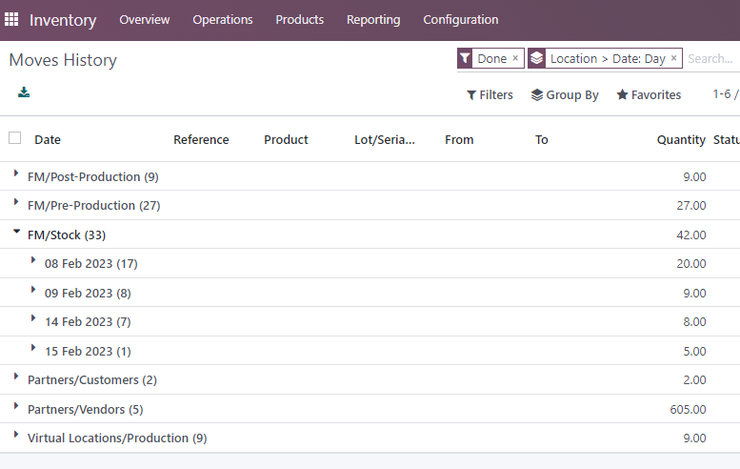This screenshot has height=469, width=740.
Task: Click into the Search field
Action: coord(713,59)
